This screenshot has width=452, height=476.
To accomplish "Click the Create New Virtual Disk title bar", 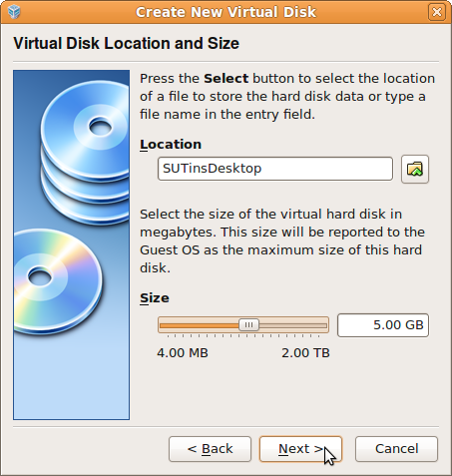I will click(x=226, y=12).
